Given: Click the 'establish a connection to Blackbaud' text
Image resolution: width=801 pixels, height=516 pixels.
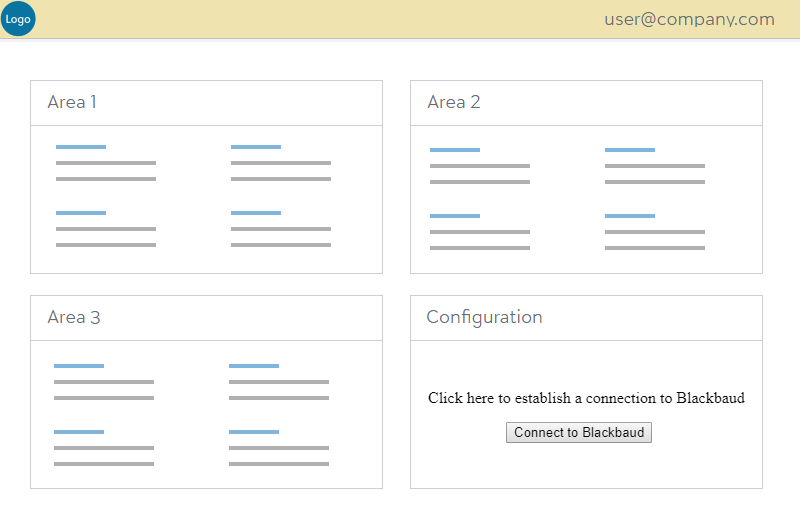Looking at the screenshot, I should pos(586,398).
